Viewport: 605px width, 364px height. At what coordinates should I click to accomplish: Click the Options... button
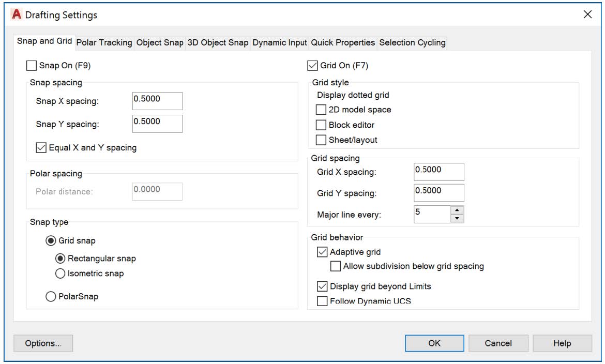(43, 343)
